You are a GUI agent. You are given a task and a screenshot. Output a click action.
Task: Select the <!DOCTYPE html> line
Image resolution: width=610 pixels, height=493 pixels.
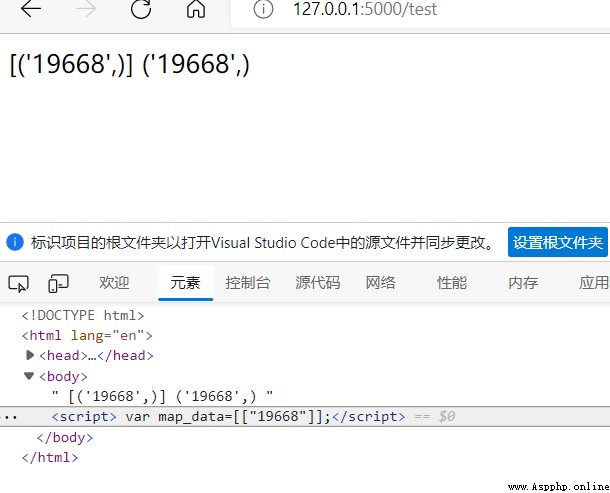(83, 315)
